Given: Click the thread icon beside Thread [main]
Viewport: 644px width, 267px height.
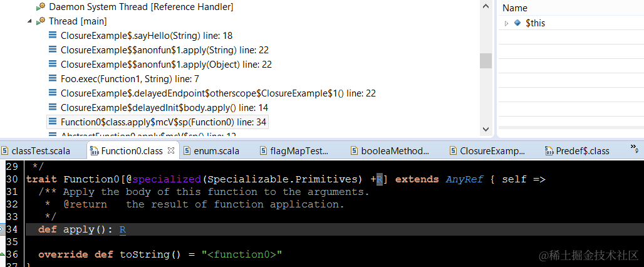Looking at the screenshot, I should point(41,21).
